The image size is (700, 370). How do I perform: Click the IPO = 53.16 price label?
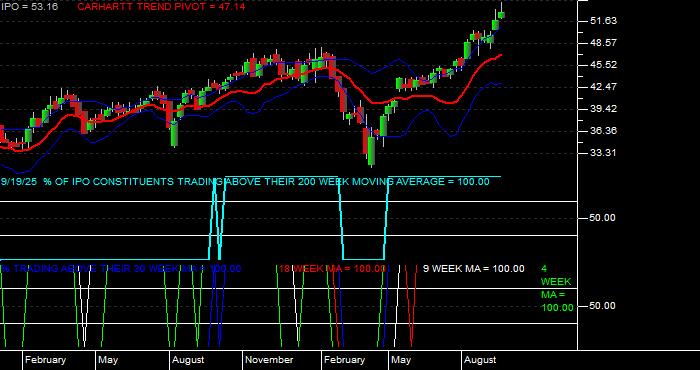[x=29, y=7]
